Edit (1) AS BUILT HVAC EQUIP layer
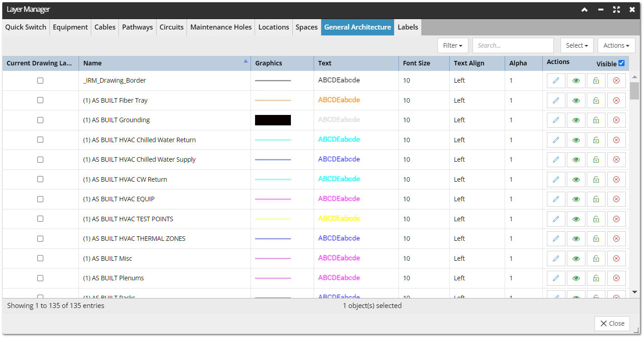The image size is (644, 338). 556,199
